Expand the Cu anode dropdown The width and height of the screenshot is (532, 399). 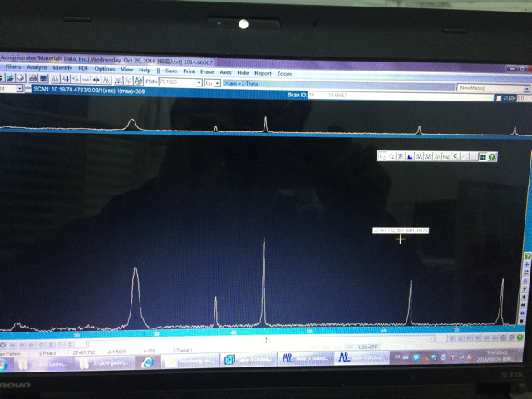click(218, 83)
